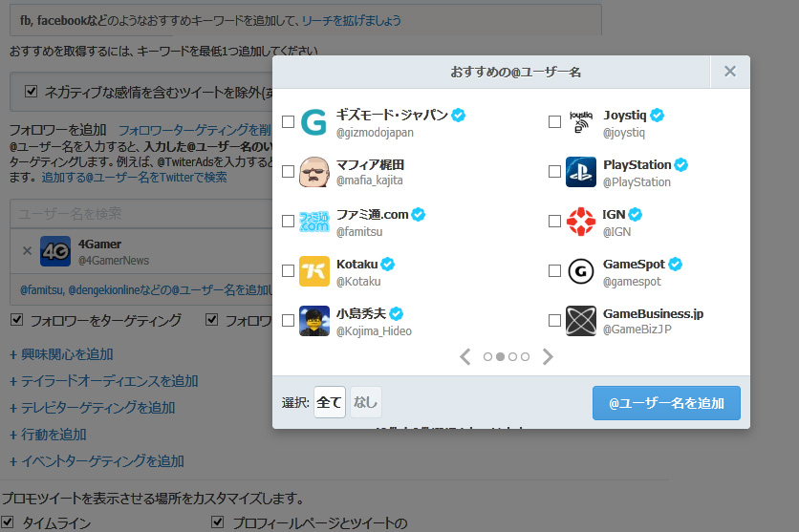Click the IGN logo icon

[x=581, y=222]
